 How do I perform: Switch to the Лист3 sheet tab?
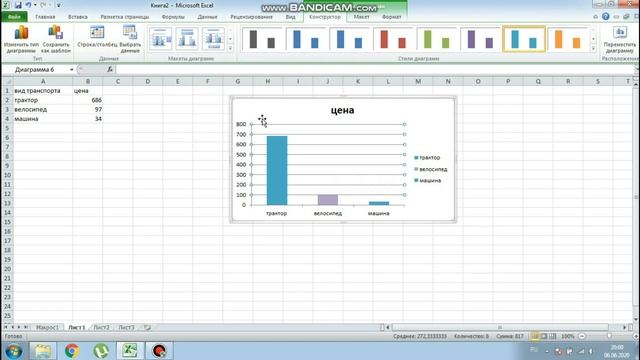tap(126, 327)
